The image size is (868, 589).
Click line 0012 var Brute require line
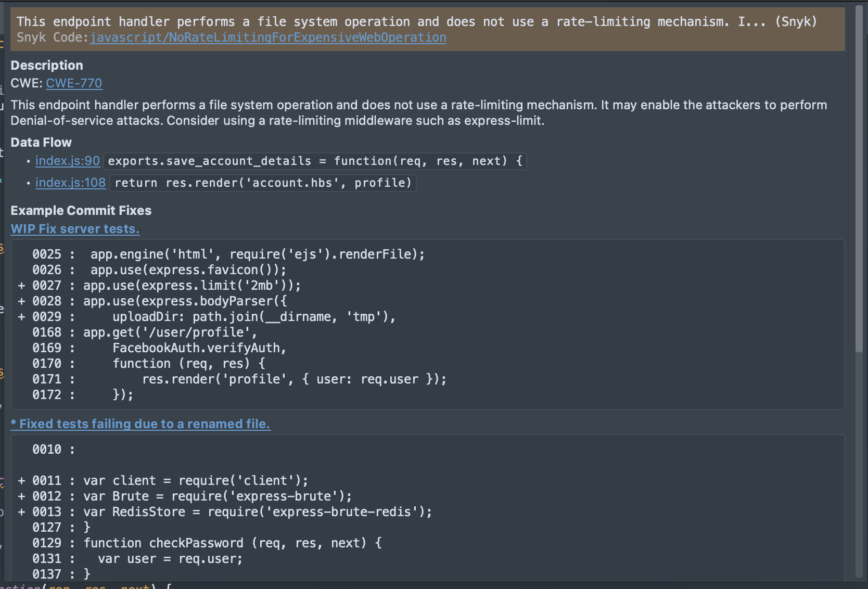point(185,496)
